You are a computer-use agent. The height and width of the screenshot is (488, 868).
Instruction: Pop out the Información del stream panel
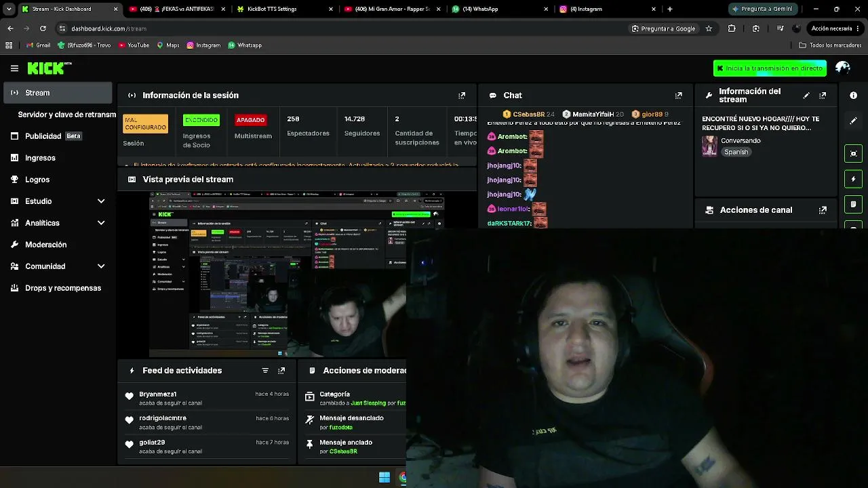click(x=823, y=96)
